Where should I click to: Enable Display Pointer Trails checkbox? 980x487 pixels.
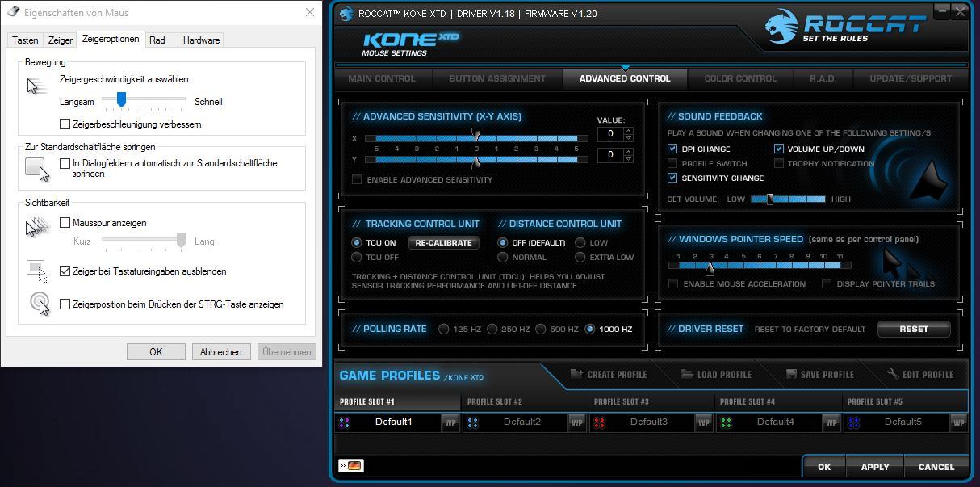click(x=827, y=283)
